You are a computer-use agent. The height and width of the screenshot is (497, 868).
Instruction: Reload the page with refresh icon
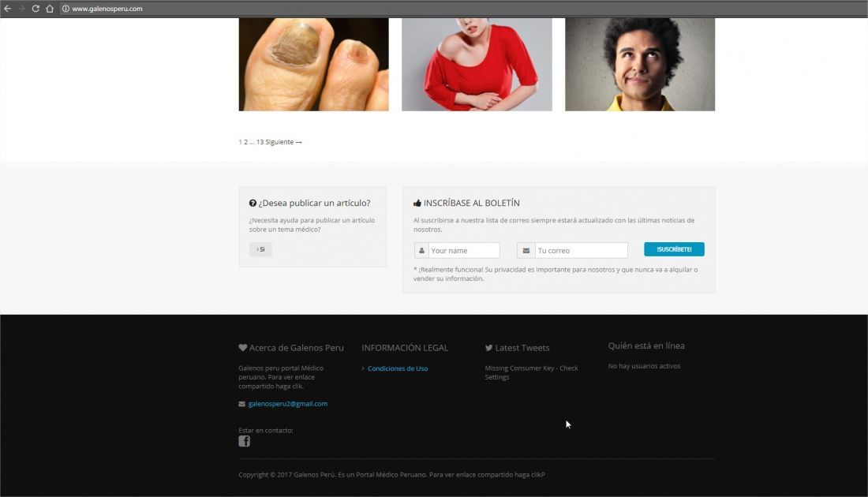[36, 9]
